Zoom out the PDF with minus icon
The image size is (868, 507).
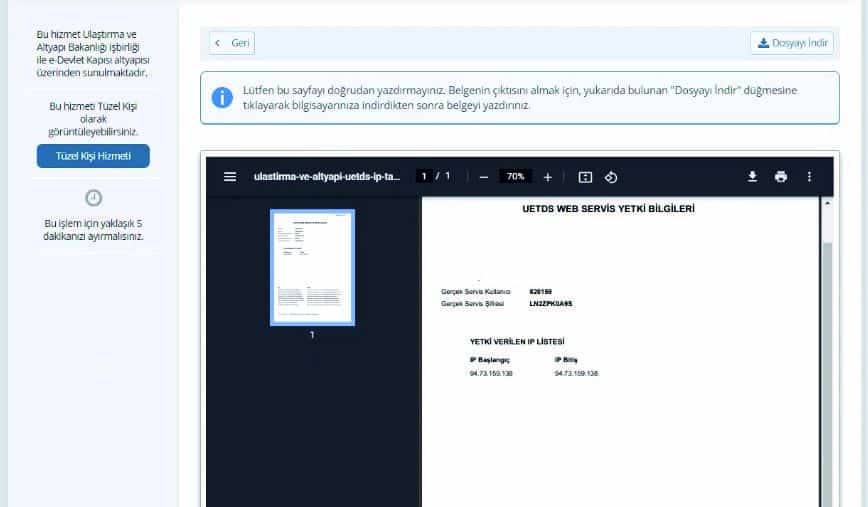click(484, 177)
